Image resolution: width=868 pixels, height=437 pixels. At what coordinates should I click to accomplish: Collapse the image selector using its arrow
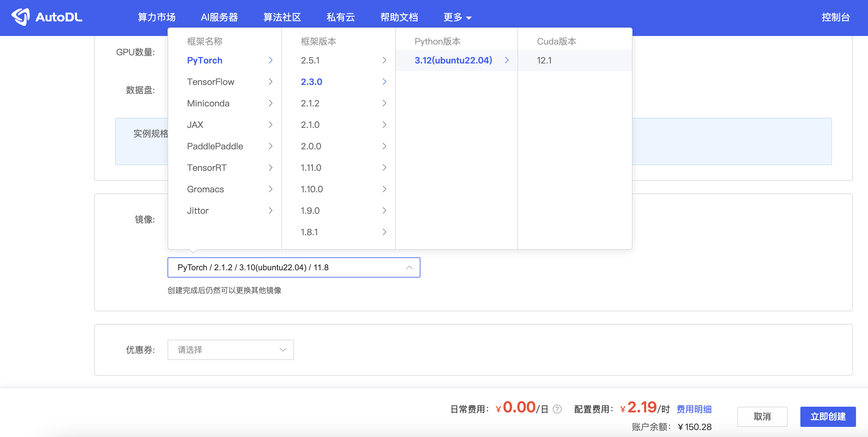pyautogui.click(x=409, y=267)
